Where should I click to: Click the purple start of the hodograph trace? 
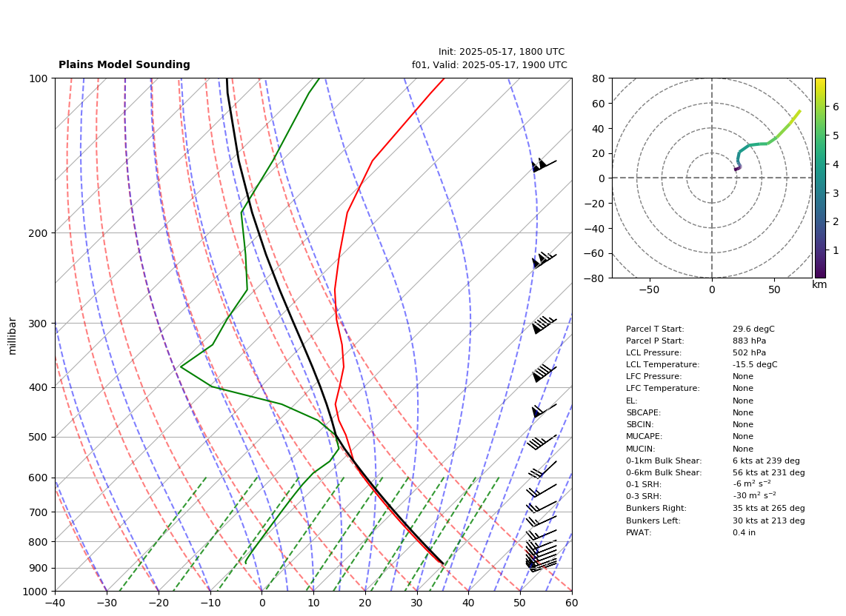click(736, 170)
